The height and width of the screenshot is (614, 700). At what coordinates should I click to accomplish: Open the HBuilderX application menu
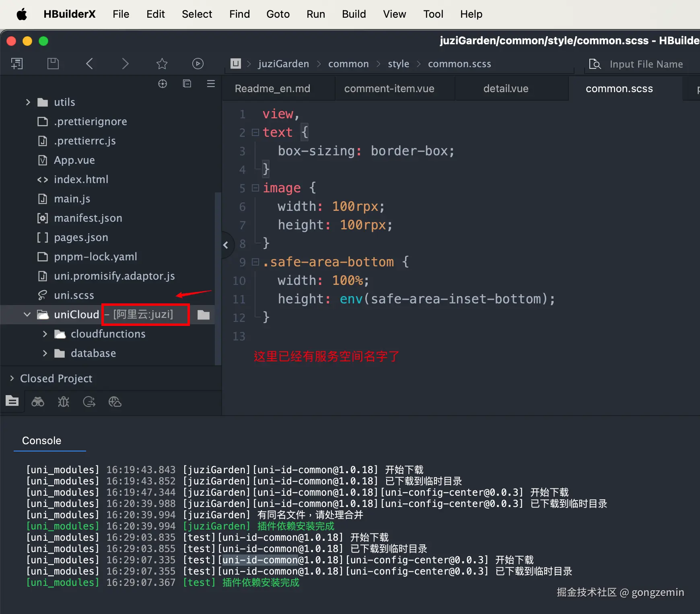click(70, 14)
